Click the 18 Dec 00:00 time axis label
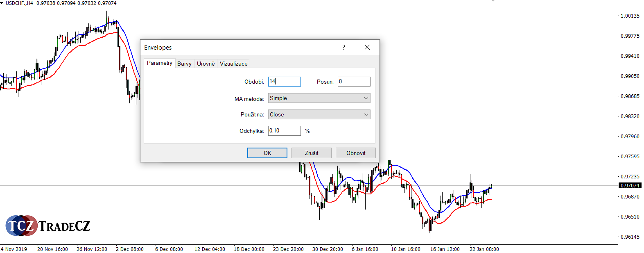The width and height of the screenshot is (644, 253). (249, 249)
